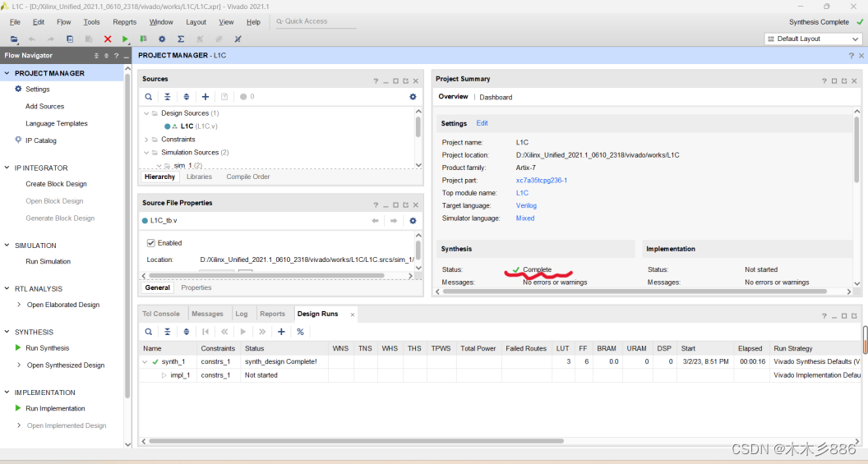Search in the Sources panel
Screen dimensions: 868x464
(148, 97)
